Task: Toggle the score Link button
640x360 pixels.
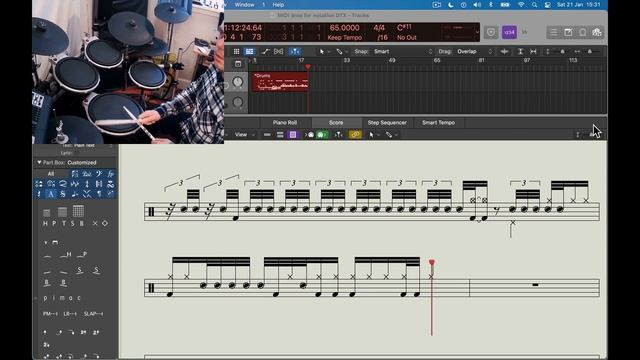Action: (x=355, y=135)
